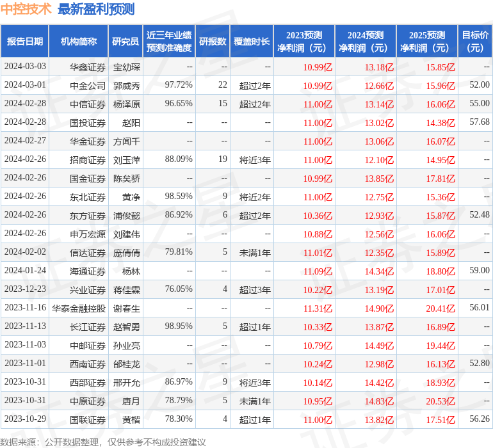
Task: Click the 最新盈利预测 heading
Action: (96, 9)
